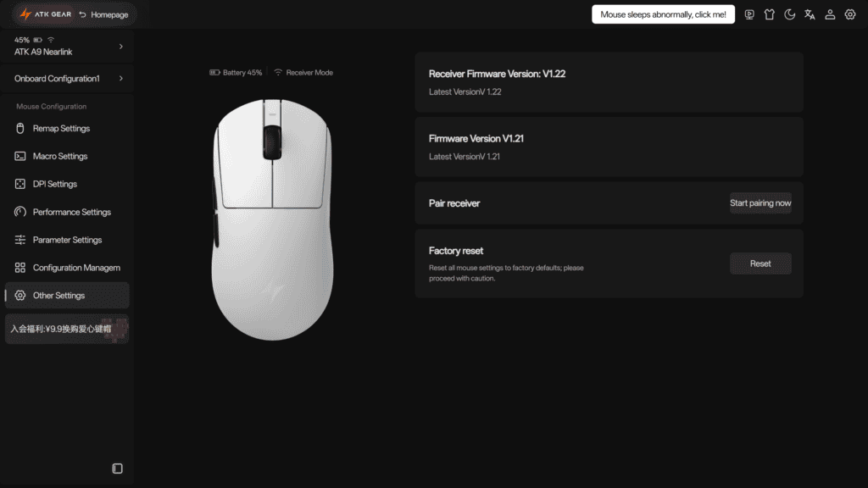Toggle dark mode moon icon

[x=789, y=14]
